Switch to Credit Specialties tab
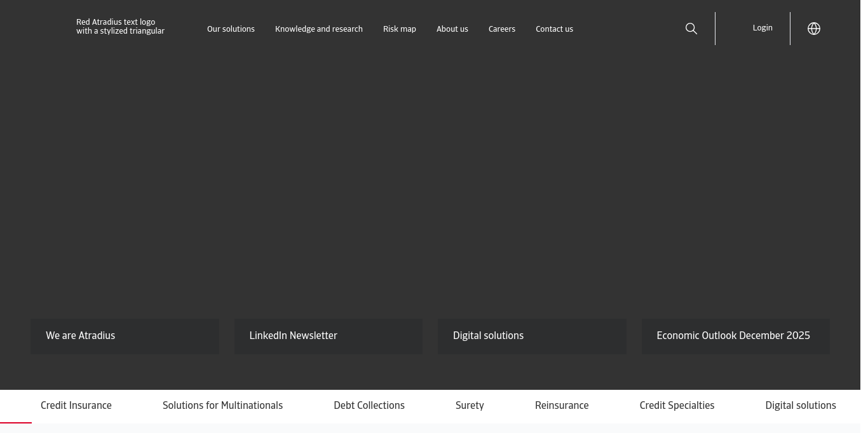868x433 pixels. (x=677, y=406)
